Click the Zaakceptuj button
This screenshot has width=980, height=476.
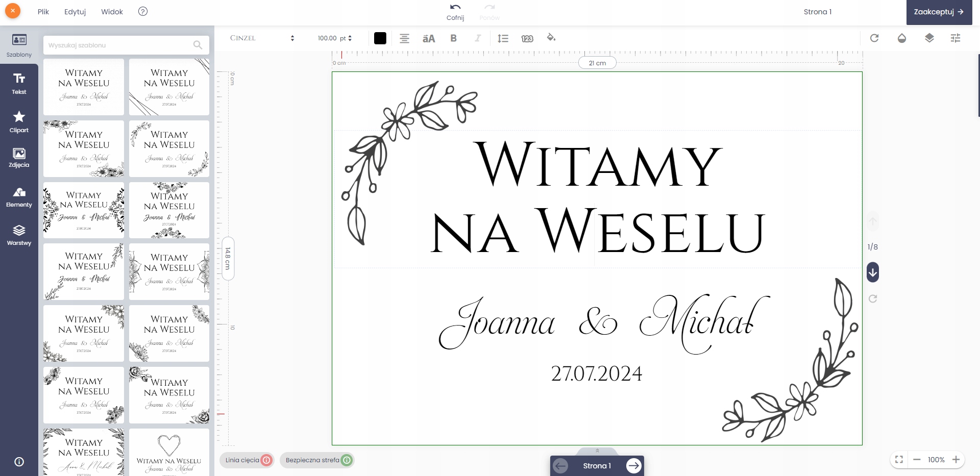[x=939, y=12]
